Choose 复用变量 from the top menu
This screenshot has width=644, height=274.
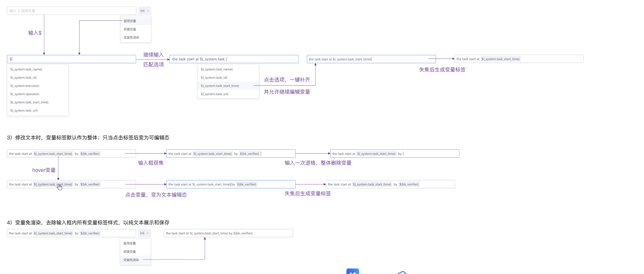tap(130, 21)
